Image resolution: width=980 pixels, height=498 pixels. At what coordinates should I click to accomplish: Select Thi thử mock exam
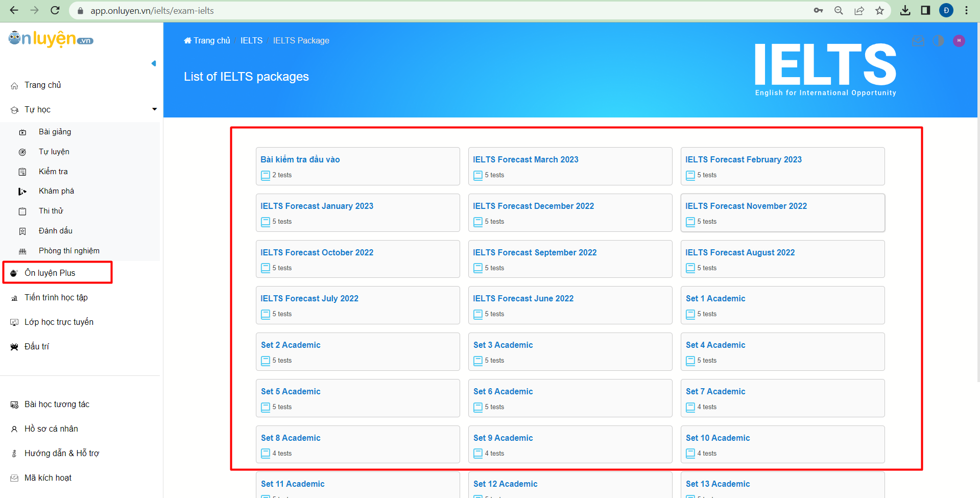click(x=51, y=211)
